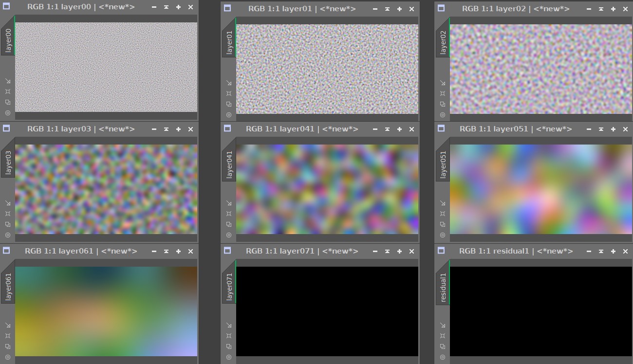This screenshot has height=364, width=633.
Task: Click the diagonal arrow icon in the layer00 window
Action: pyautogui.click(x=8, y=81)
